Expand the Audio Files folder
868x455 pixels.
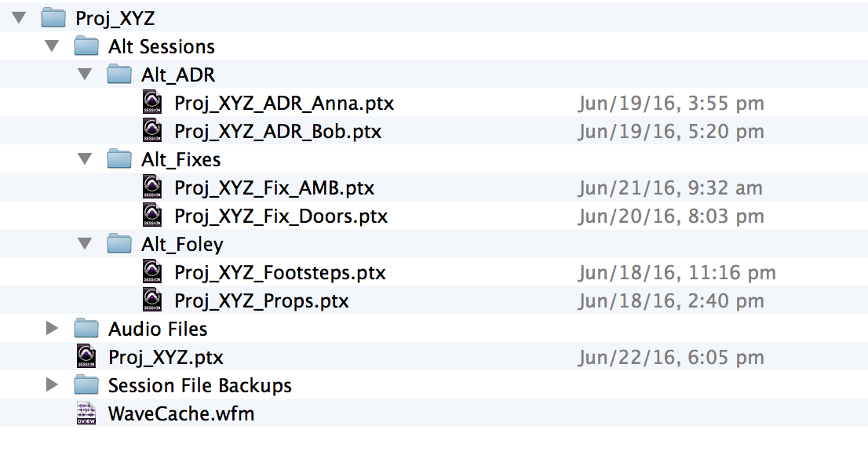[53, 329]
